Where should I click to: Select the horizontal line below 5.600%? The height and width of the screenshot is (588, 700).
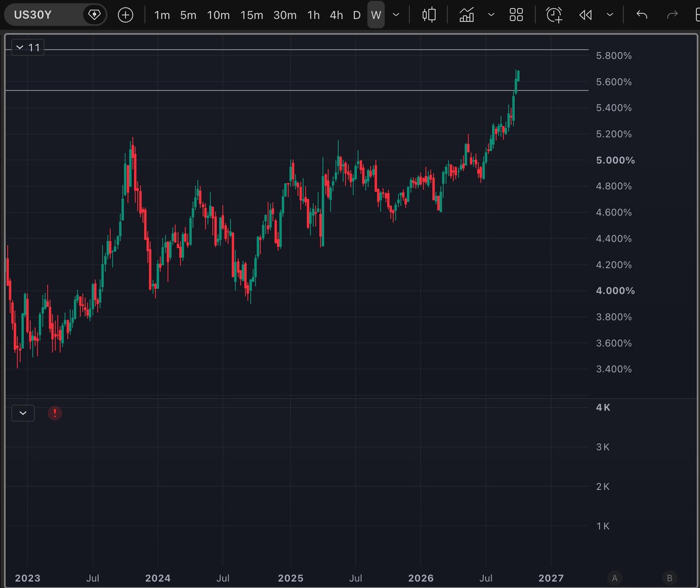(297, 90)
